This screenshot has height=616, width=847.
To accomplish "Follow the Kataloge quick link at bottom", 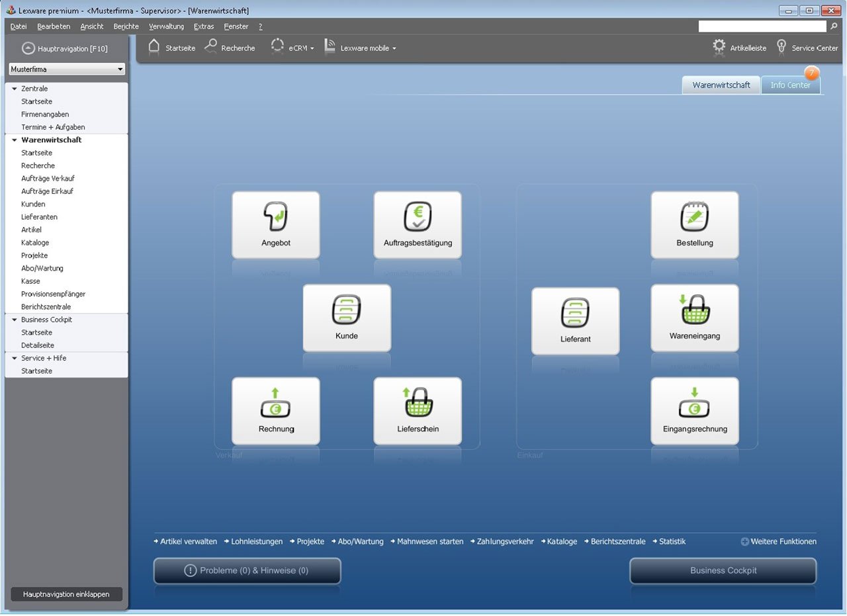I will pos(562,541).
